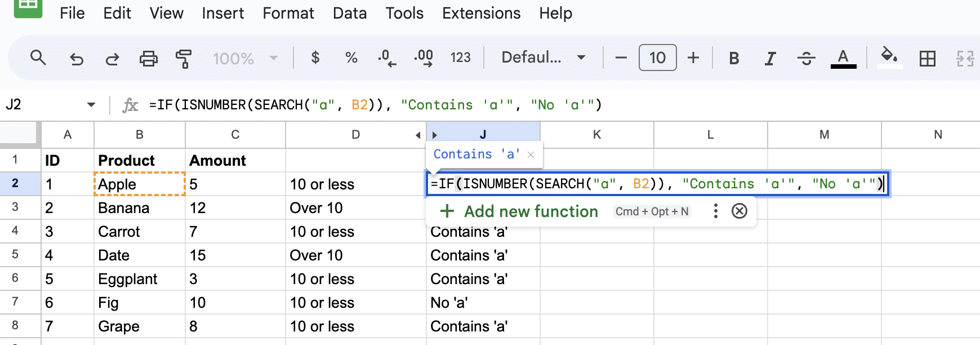
Task: Select Over 10 cell in Banana row
Action: pos(356,208)
